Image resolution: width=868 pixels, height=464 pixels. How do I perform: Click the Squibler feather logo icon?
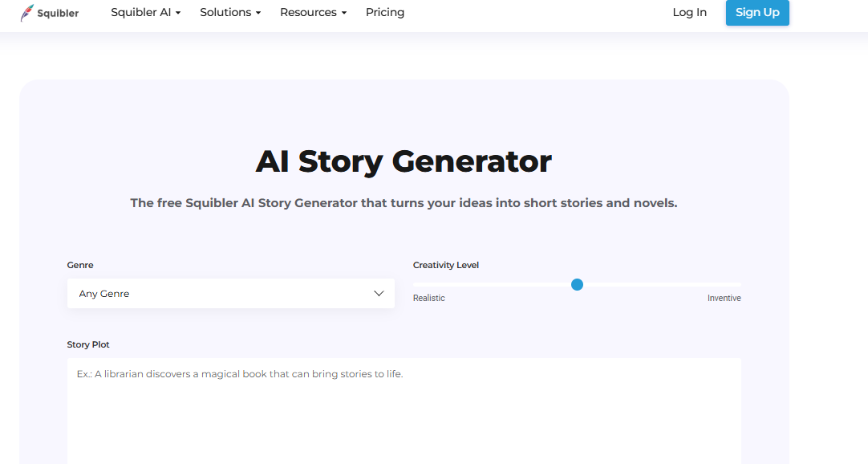tap(27, 13)
